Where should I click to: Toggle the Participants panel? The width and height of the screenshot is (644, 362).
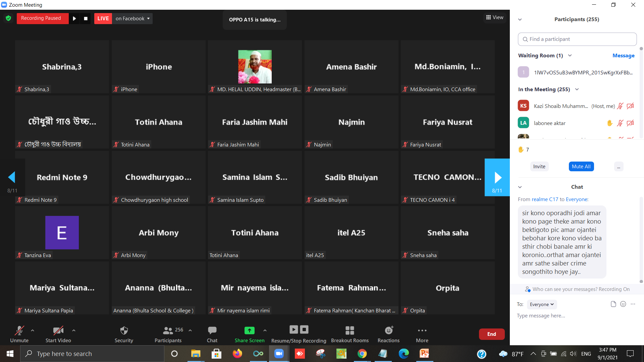[168, 334]
